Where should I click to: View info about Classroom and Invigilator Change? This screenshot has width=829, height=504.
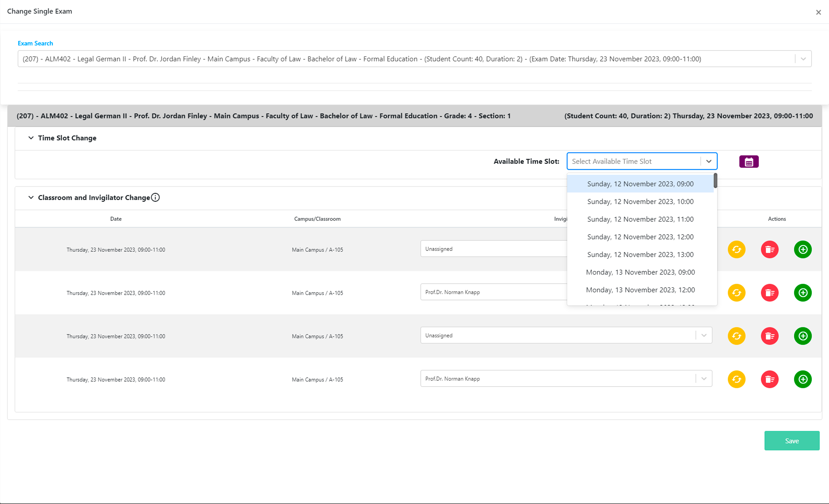click(155, 198)
